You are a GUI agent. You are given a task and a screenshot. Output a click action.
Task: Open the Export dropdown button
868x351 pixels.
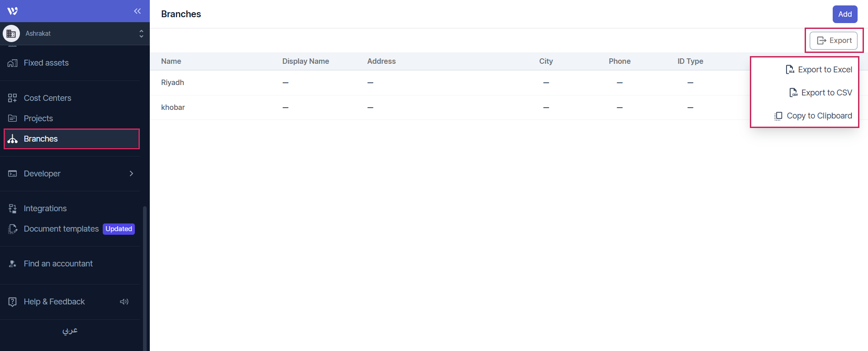(x=833, y=41)
